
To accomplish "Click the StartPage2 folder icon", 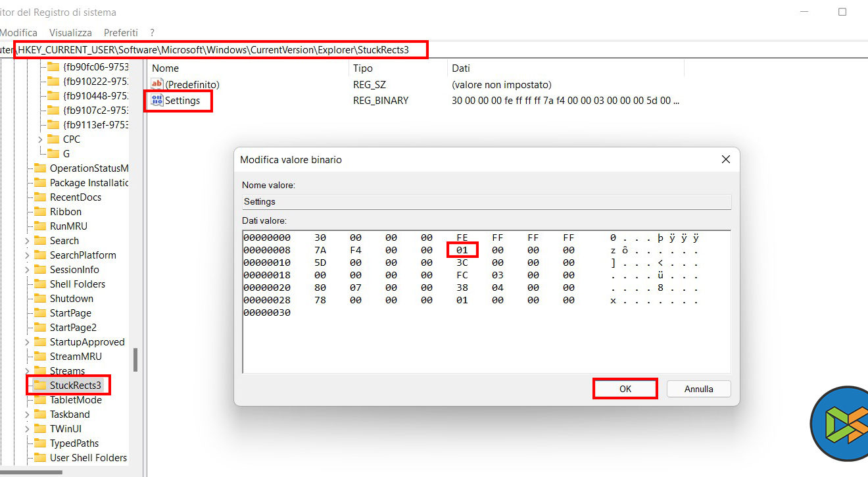I will coord(40,328).
